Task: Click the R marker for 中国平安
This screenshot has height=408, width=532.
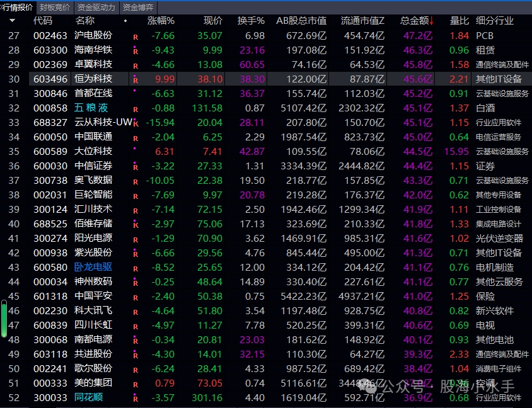Action: coord(136,298)
